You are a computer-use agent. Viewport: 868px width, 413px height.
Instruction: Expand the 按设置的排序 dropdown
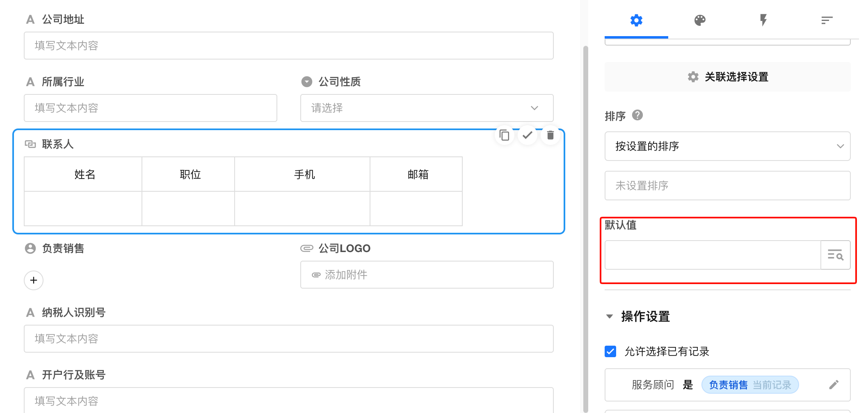[727, 146]
